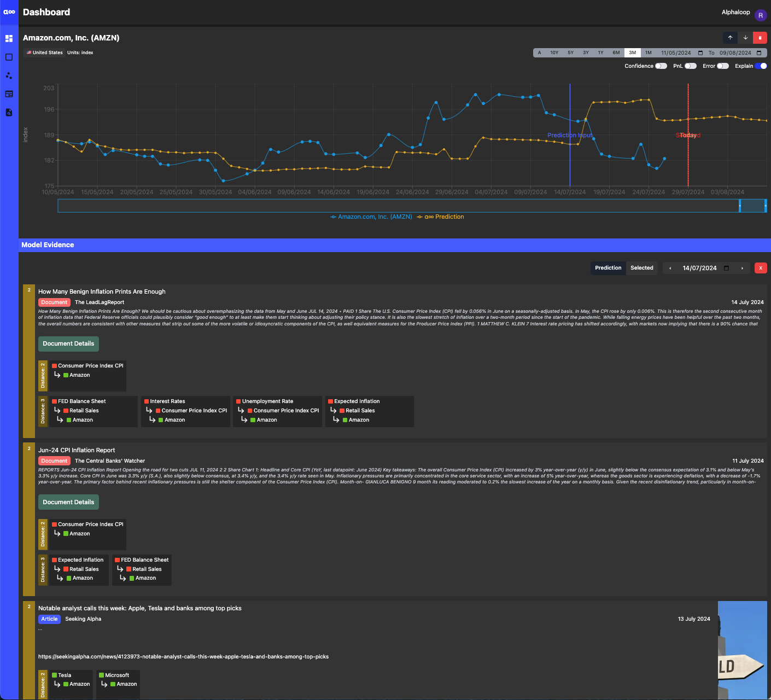Select the 10Y time range
The image size is (771, 700).
click(x=554, y=53)
